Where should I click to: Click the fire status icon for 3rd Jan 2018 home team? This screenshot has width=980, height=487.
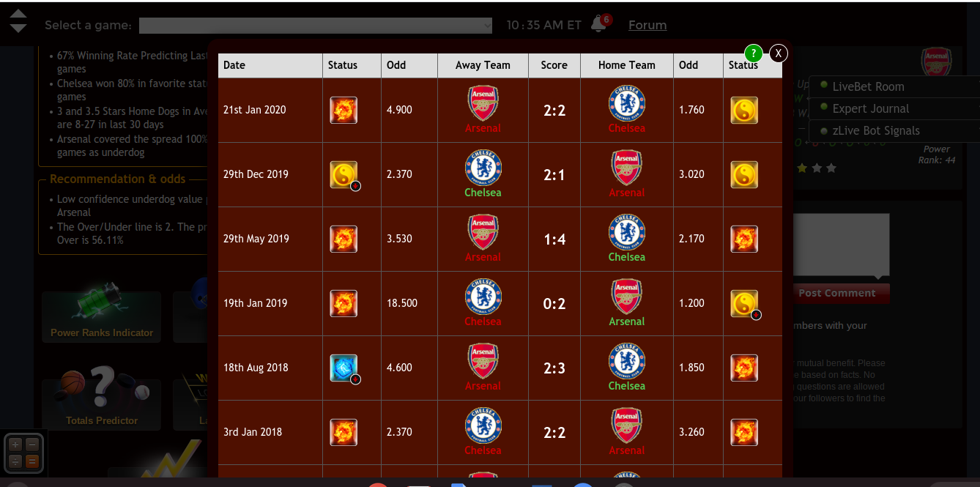click(744, 432)
